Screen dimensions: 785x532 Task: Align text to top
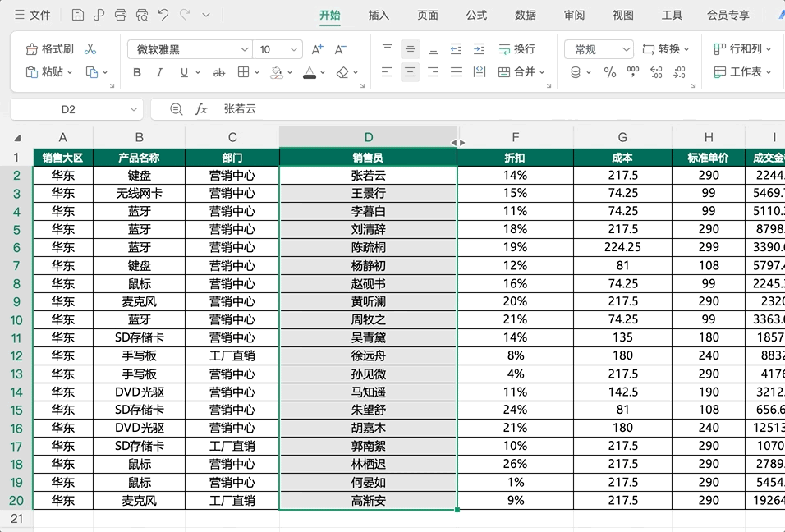[387, 48]
